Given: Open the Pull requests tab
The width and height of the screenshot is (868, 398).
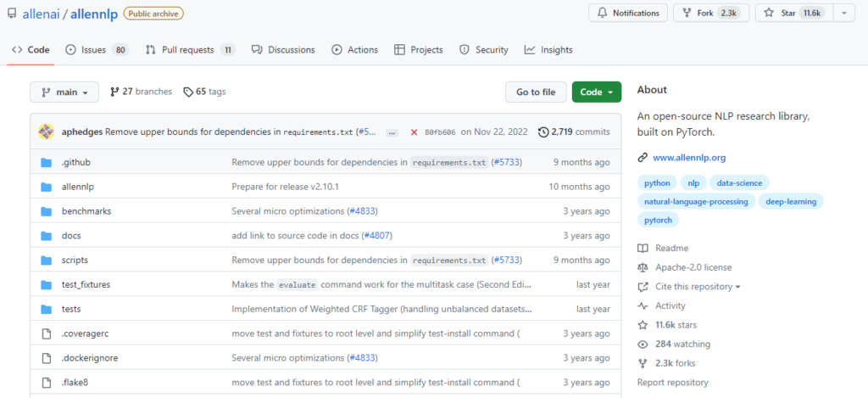Looking at the screenshot, I should tap(191, 50).
